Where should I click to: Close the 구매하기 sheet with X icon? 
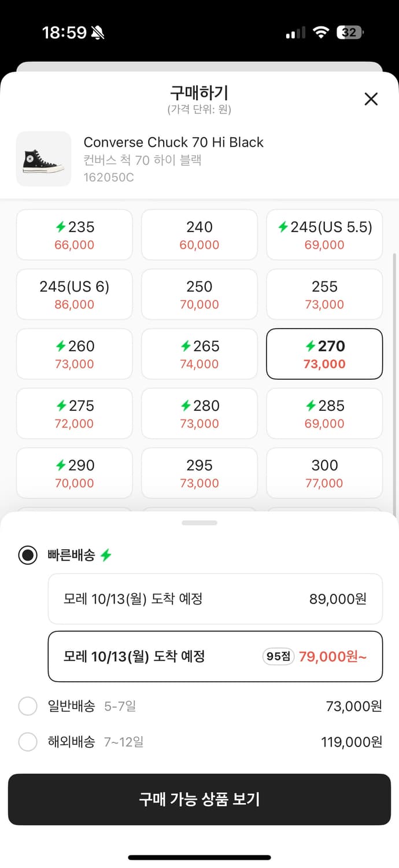pos(371,99)
